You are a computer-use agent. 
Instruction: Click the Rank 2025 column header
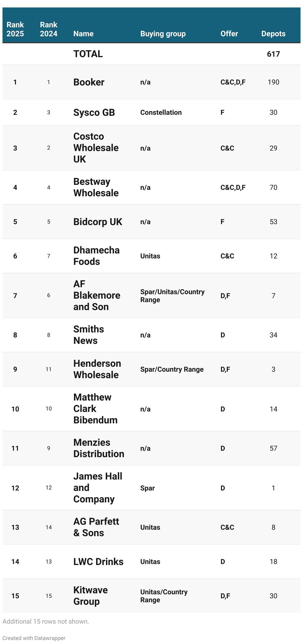point(15,29)
